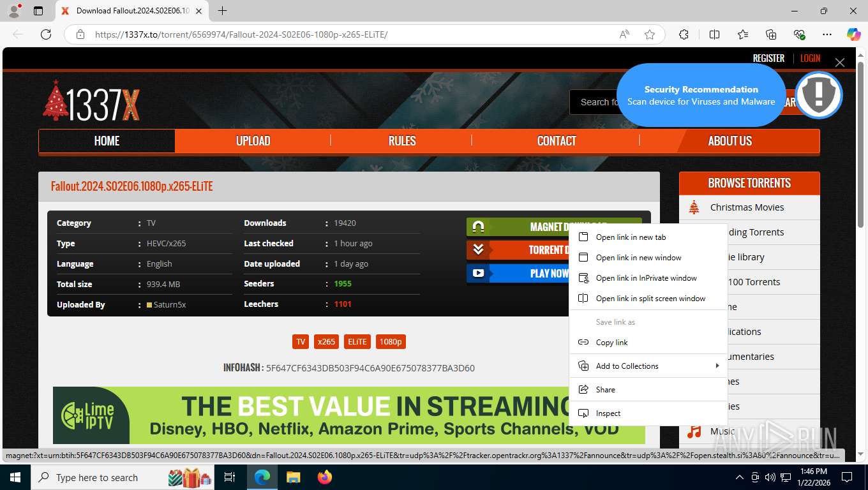Open Christmas Movies in Browse Torrents
The height and width of the screenshot is (490, 868).
(x=747, y=207)
